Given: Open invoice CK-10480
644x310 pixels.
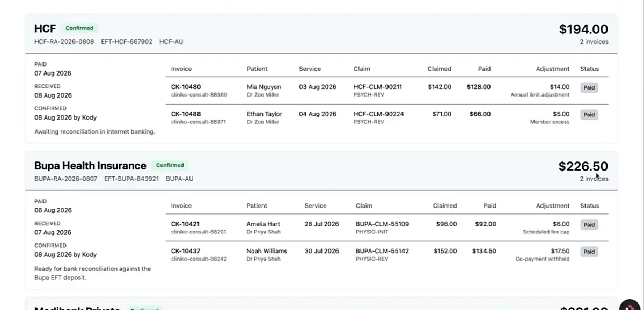Looking at the screenshot, I should tap(186, 87).
